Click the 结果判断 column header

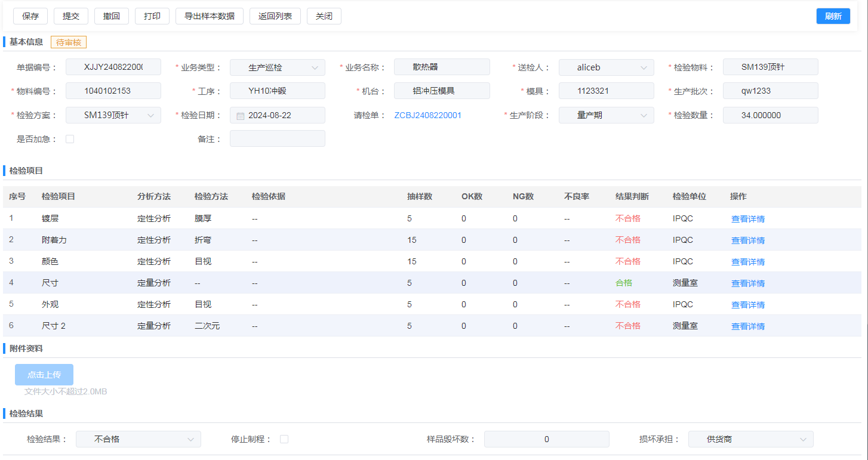(x=632, y=196)
